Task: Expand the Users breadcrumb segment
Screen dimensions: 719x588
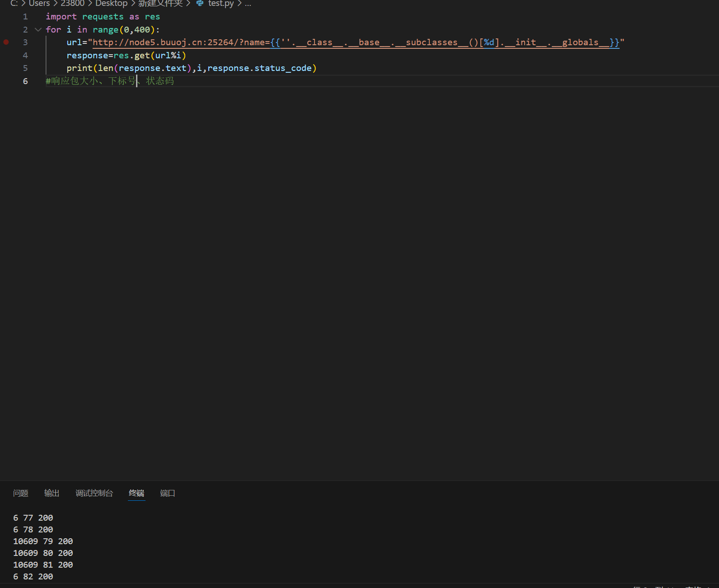Action: [x=39, y=3]
